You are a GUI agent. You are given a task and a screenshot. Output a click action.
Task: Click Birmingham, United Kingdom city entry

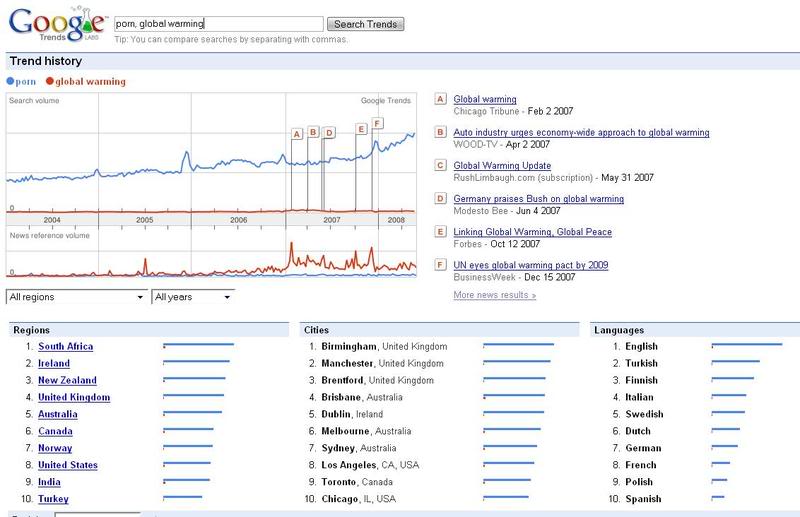(384, 347)
